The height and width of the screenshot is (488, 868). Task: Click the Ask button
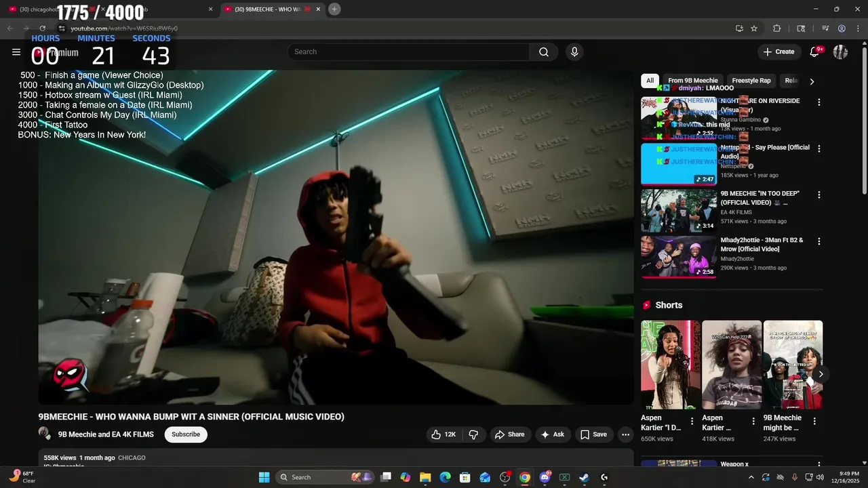coord(552,434)
